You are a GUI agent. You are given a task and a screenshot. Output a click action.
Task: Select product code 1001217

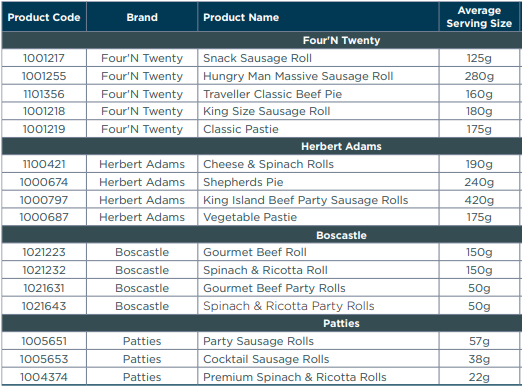pyautogui.click(x=44, y=58)
